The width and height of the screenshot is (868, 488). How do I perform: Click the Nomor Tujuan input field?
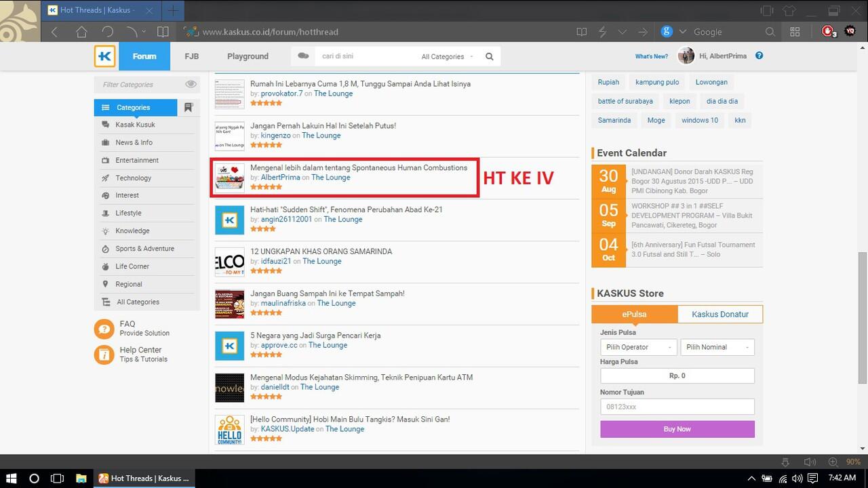pos(677,407)
